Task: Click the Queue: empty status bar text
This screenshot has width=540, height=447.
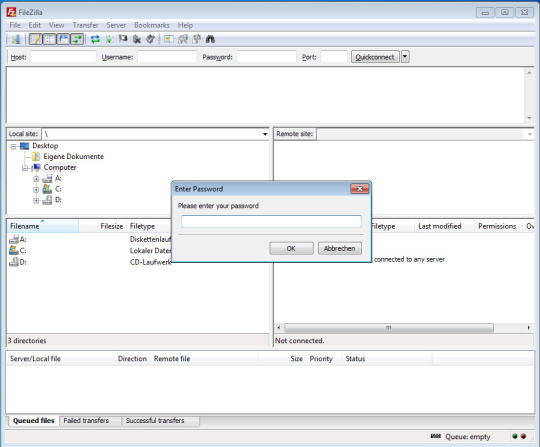Action: (467, 437)
